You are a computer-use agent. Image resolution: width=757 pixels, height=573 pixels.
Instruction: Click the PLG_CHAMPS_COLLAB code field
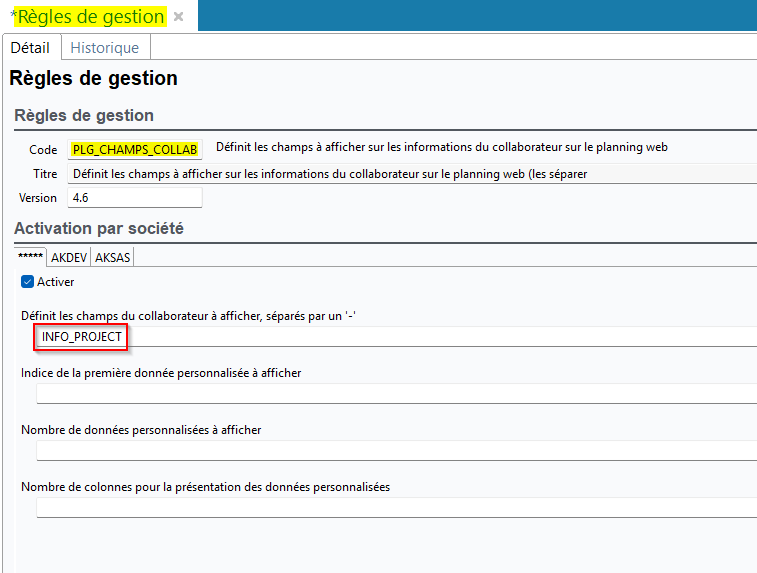coord(135,149)
